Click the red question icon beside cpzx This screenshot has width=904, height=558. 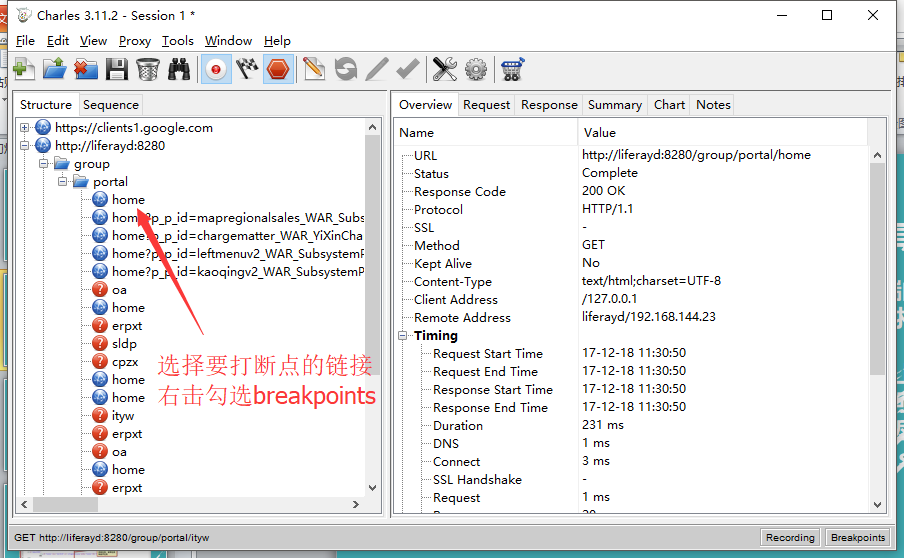(100, 361)
